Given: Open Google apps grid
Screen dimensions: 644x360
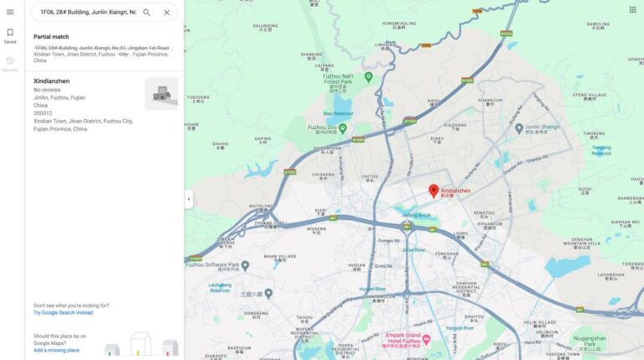Looking at the screenshot, I should pyautogui.click(x=632, y=10).
